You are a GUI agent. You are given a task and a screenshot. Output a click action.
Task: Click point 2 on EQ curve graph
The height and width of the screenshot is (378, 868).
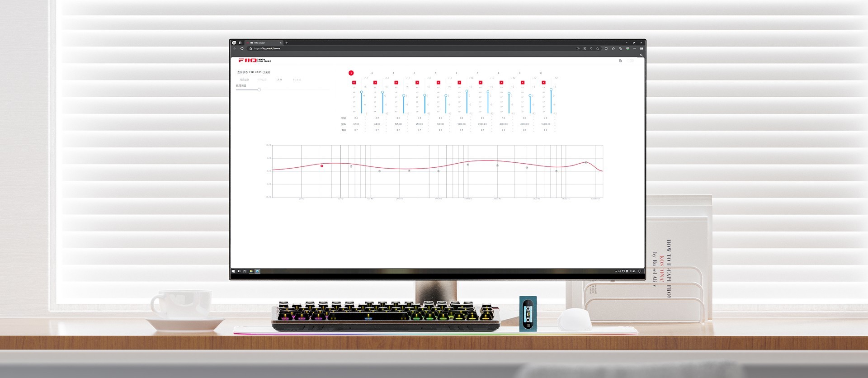(351, 166)
